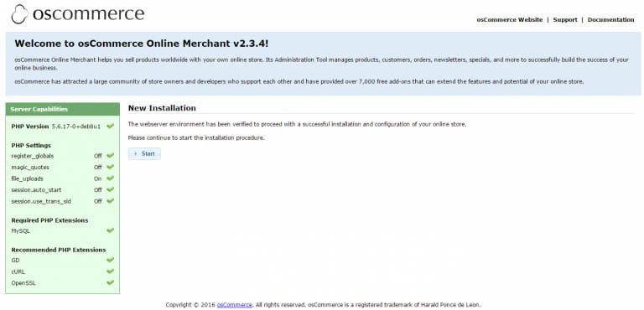The image size is (644, 310).
Task: Click the green check for magic_quotes
Action: coord(110,167)
